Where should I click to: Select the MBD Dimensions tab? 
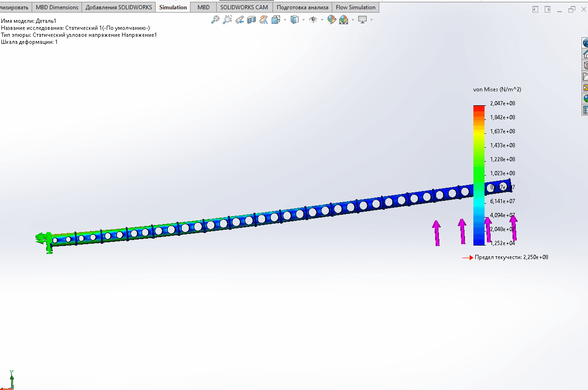(57, 7)
